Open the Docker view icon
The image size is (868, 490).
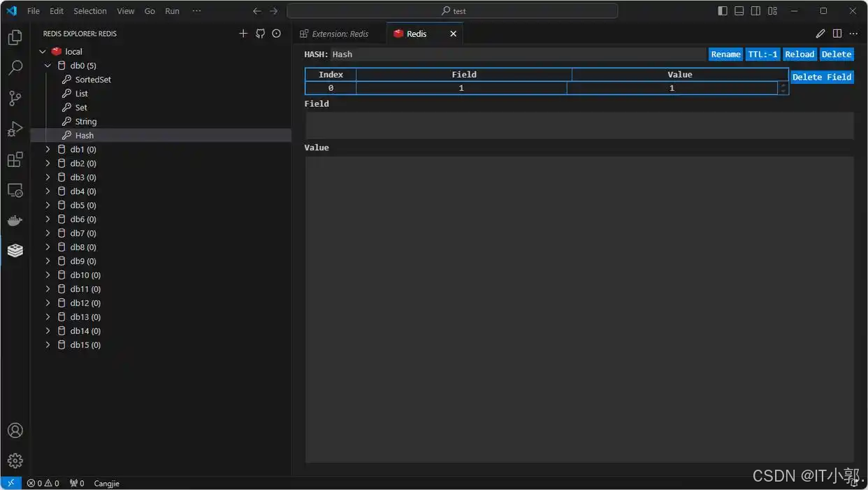click(15, 221)
